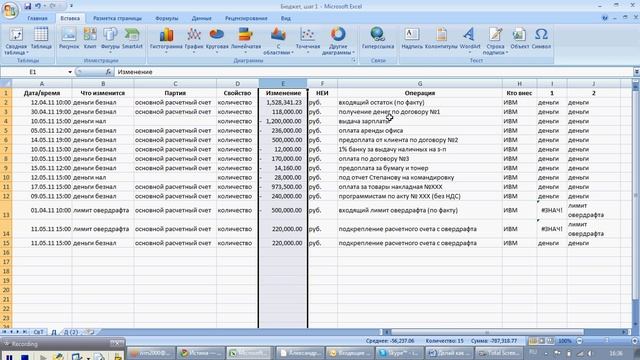
Task: Insert a signature line (Строка подписи)
Action: [x=495, y=41]
